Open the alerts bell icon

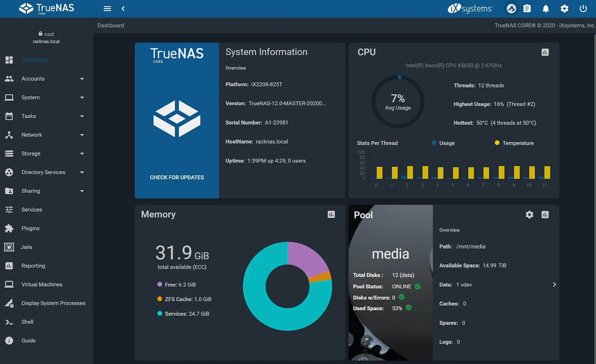tap(546, 9)
